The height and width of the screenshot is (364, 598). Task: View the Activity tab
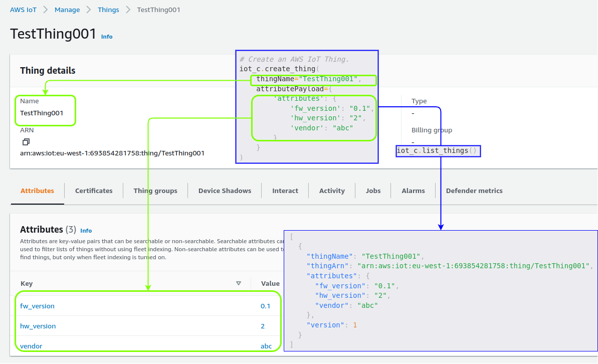(332, 191)
